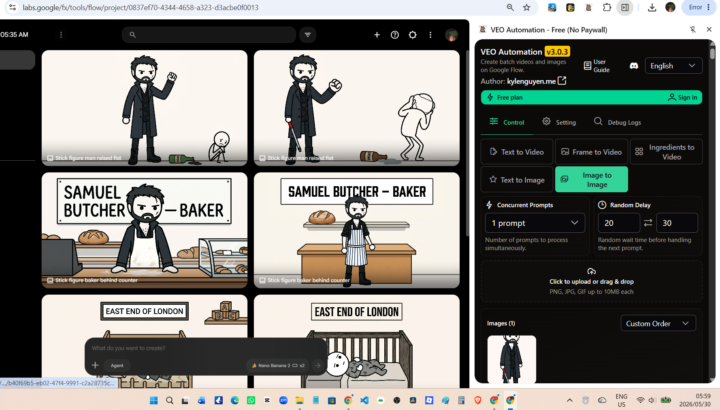The height and width of the screenshot is (410, 720).
Task: Open Chrome profile avatar in toolbar
Action: coord(670,7)
